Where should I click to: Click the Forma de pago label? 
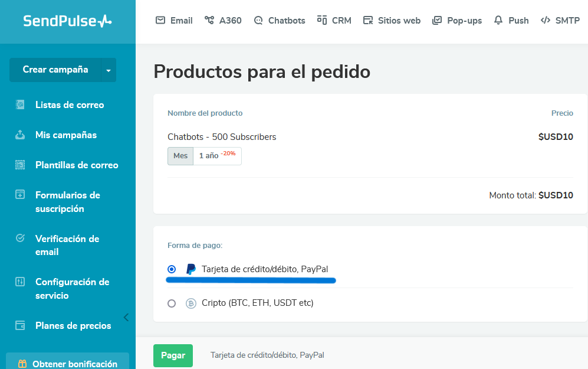point(195,246)
